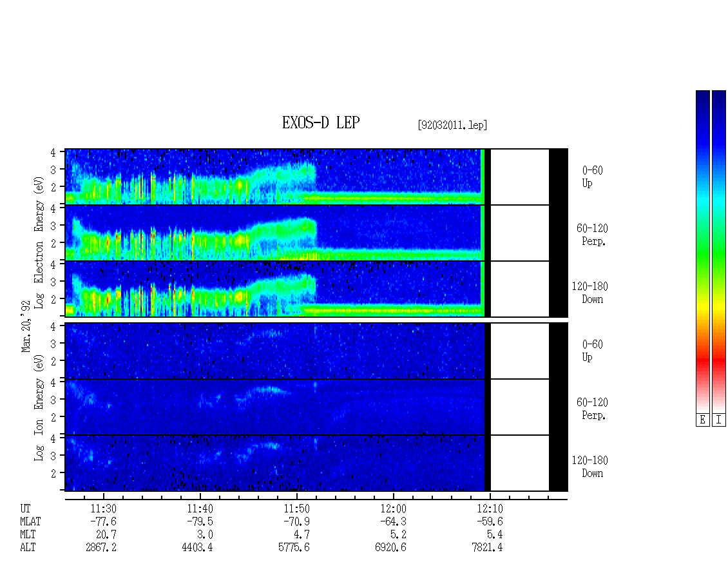This screenshot has width=728, height=564.
Task: Click the 120-180 Down label beside ion panels
Action: pyautogui.click(x=589, y=467)
